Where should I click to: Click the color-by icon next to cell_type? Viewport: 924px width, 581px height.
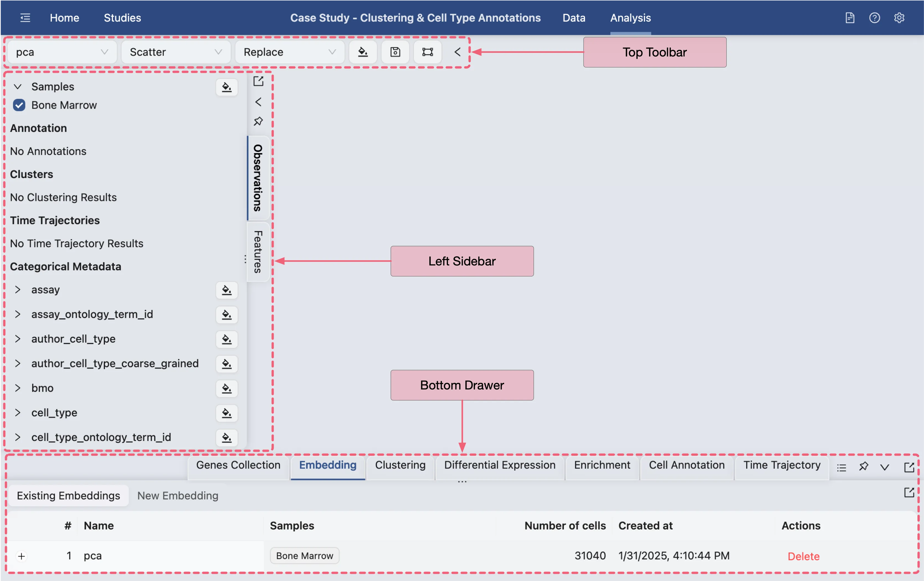click(x=226, y=414)
